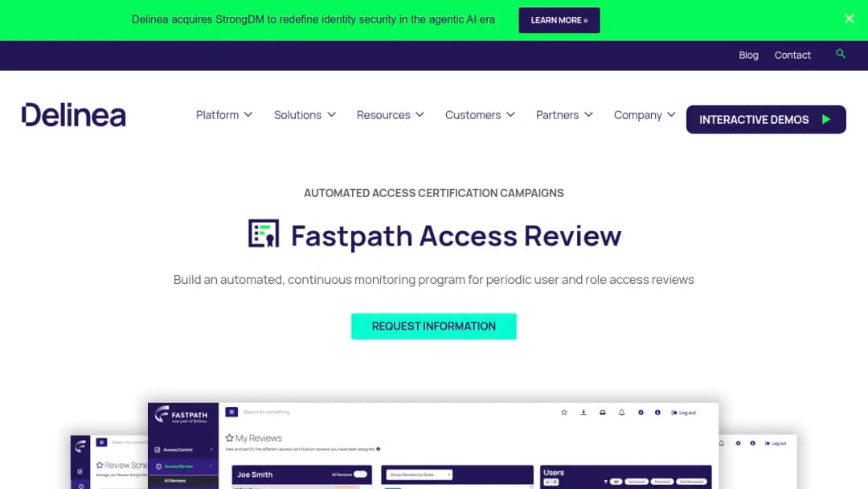Viewport: 868px width, 489px height.
Task: Toggle the All Reviews switch beside Joe Smith
Action: point(360,474)
